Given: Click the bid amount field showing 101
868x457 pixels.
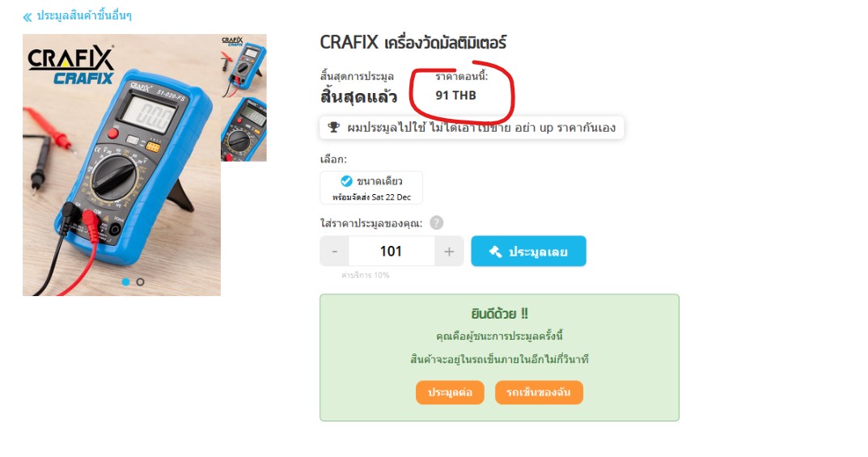Looking at the screenshot, I should pyautogui.click(x=392, y=252).
